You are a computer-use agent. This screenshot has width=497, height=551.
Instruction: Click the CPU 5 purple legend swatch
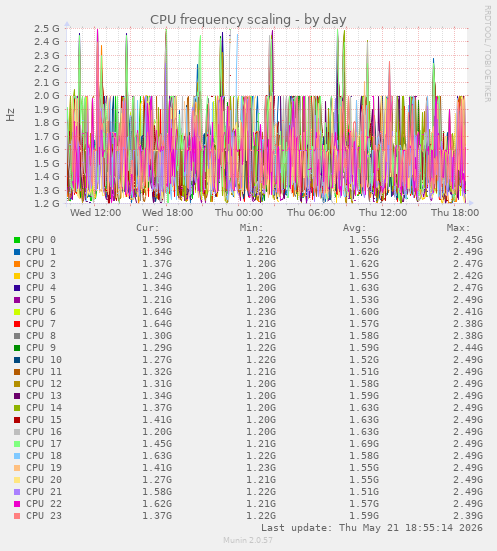17,300
